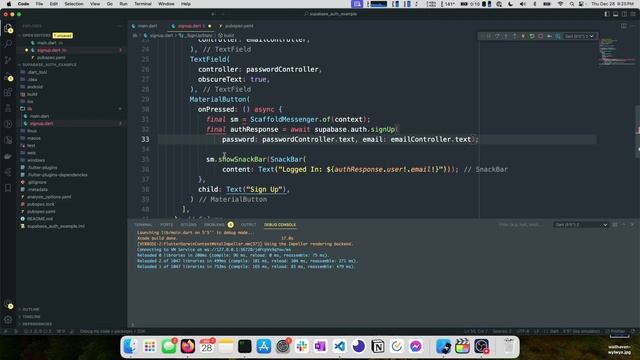Open the Extensions view
Screen dimensions: 640x360
(x=8, y=92)
